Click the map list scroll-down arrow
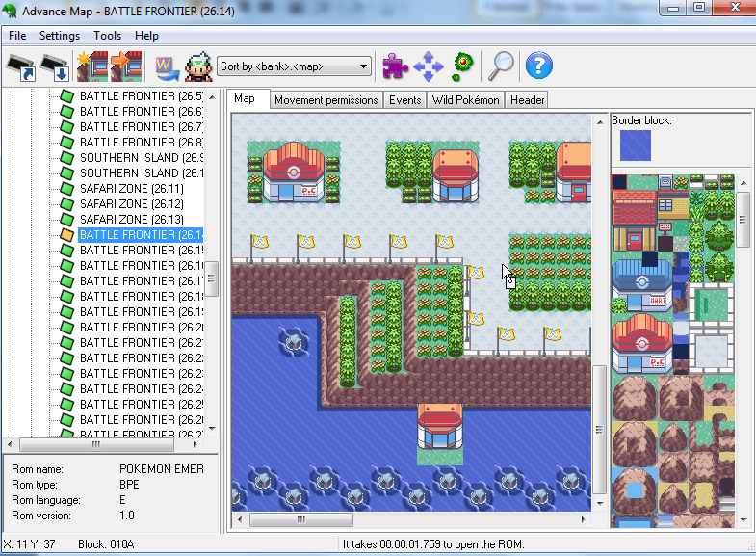756x556 pixels. [213, 431]
